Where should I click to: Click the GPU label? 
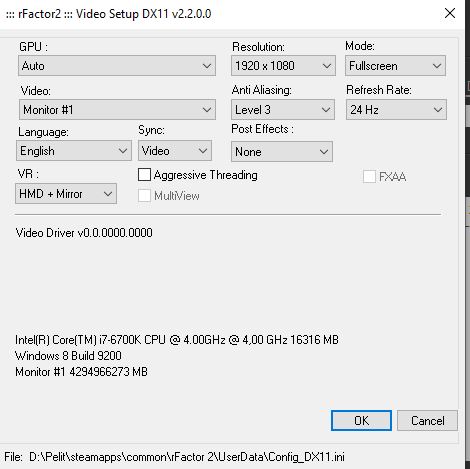tap(33, 47)
